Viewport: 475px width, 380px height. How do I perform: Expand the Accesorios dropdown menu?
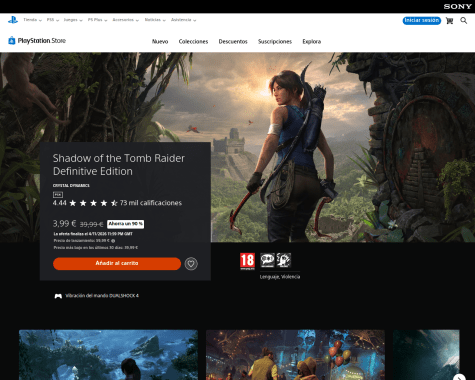(x=125, y=20)
